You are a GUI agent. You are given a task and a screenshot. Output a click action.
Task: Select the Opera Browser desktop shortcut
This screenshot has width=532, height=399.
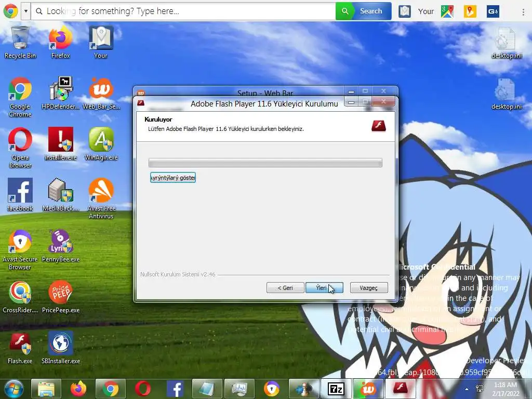(x=20, y=148)
